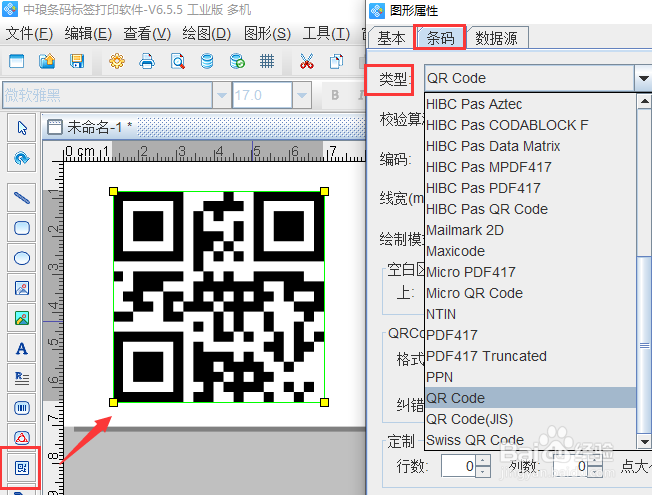Select the landscape image tool

(22, 318)
